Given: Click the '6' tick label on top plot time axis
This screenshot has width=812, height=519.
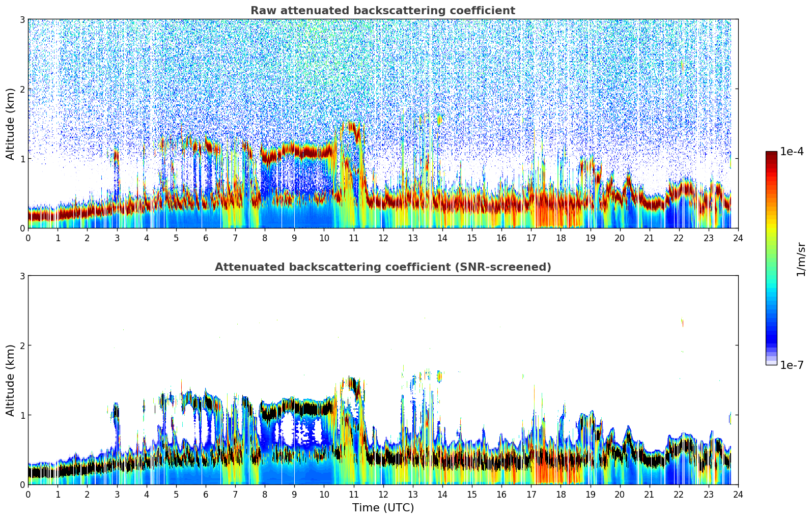Looking at the screenshot, I should 206,238.
